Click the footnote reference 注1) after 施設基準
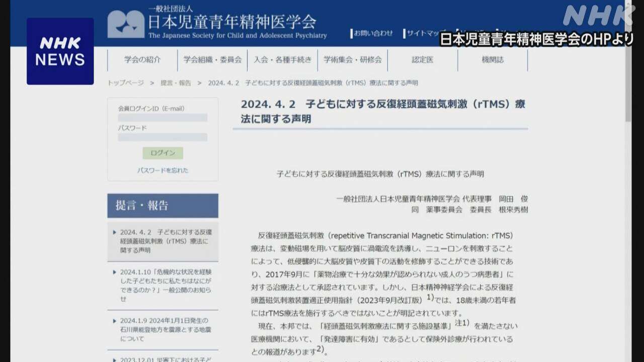Image resolution: width=644 pixels, height=362 pixels. pyautogui.click(x=462, y=323)
